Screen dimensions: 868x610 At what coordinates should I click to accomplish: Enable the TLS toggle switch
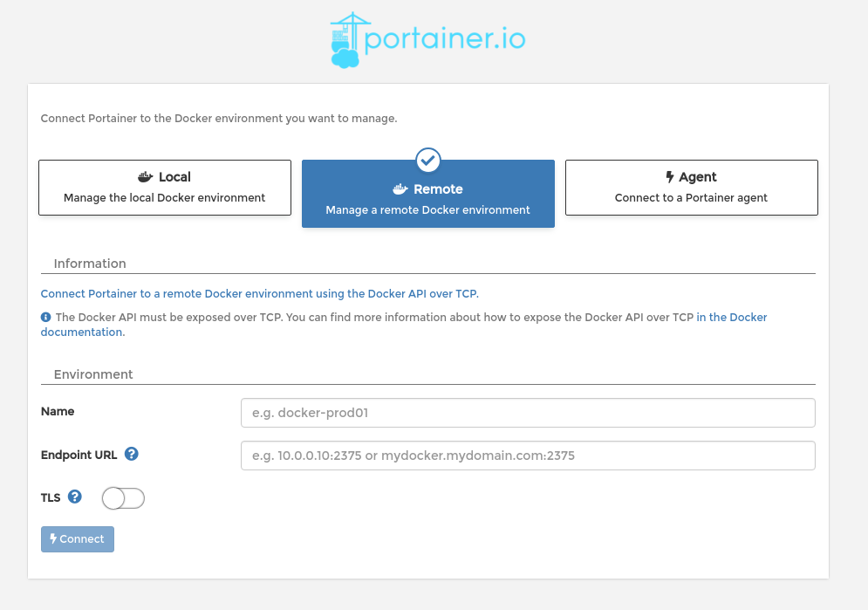tap(123, 498)
